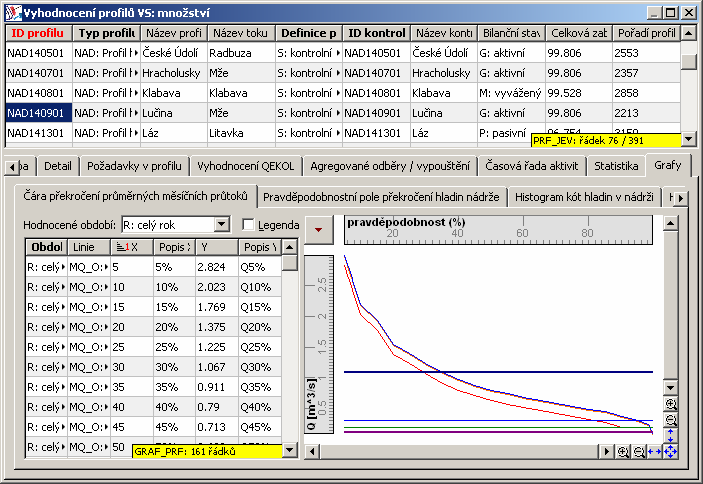Click the Y value 0.713 cell

[216, 427]
